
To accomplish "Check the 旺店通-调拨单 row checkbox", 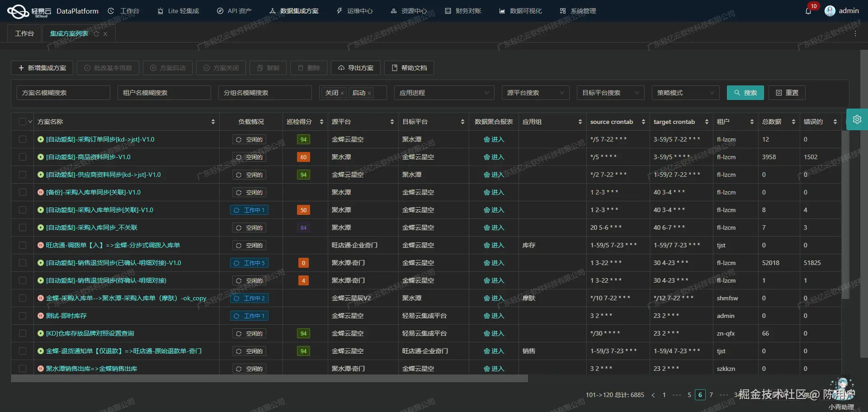I will click(23, 245).
